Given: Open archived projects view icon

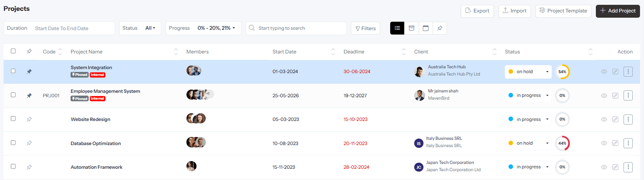Looking at the screenshot, I should (x=411, y=28).
